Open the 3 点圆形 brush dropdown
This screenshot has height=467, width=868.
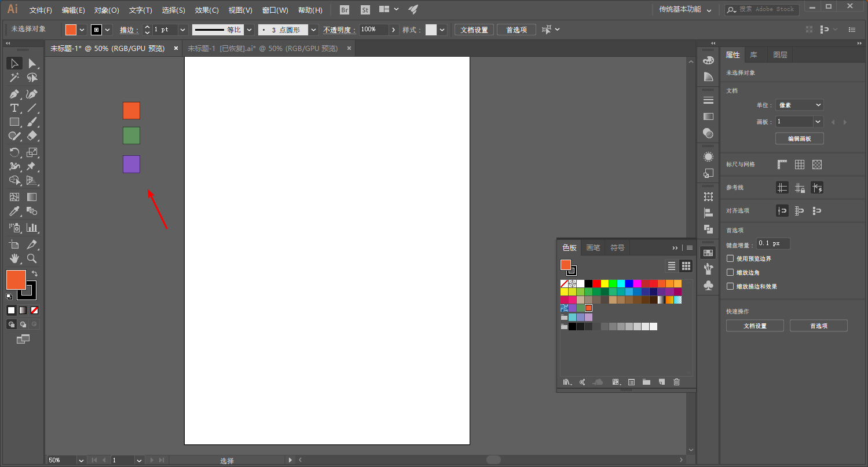point(313,30)
